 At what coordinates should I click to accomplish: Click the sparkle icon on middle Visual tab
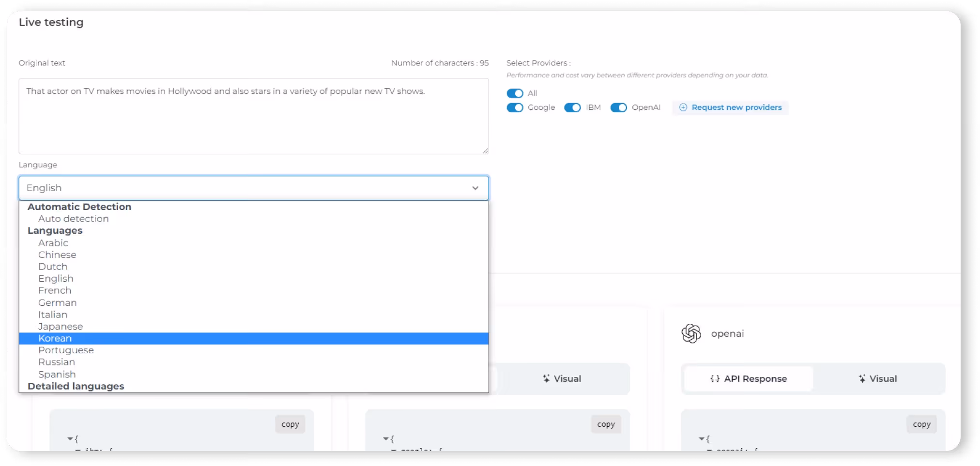546,379
